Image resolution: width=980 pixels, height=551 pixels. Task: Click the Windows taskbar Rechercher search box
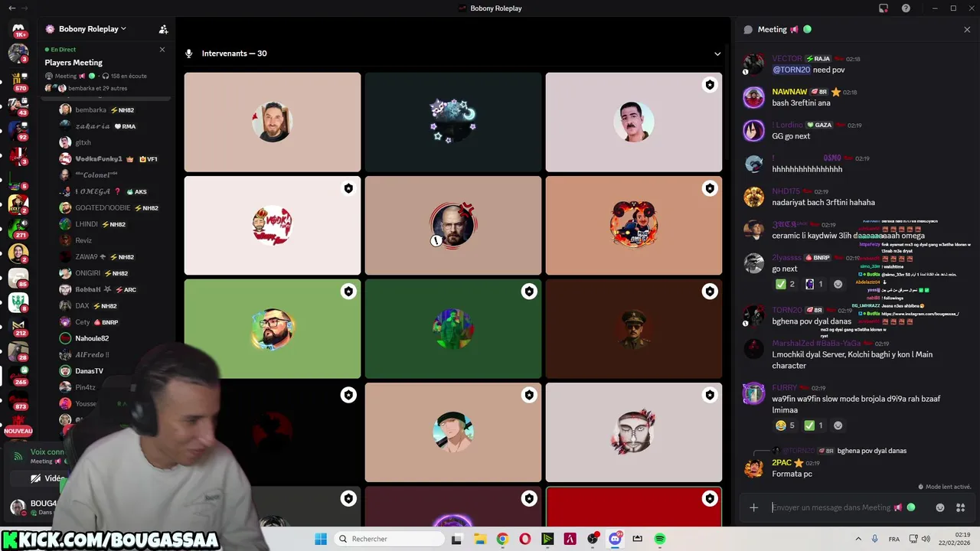389,539
